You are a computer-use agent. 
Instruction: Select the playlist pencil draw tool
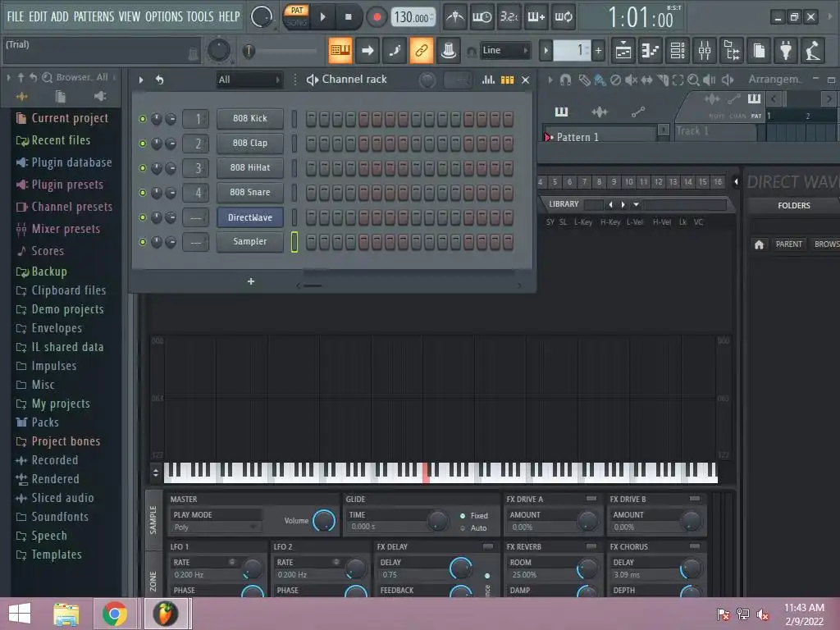(x=584, y=80)
